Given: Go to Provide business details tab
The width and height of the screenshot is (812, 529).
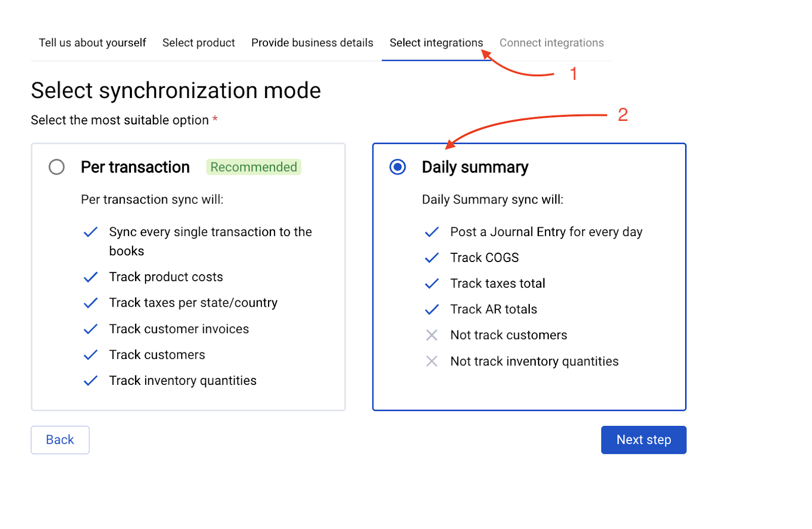Looking at the screenshot, I should [312, 43].
